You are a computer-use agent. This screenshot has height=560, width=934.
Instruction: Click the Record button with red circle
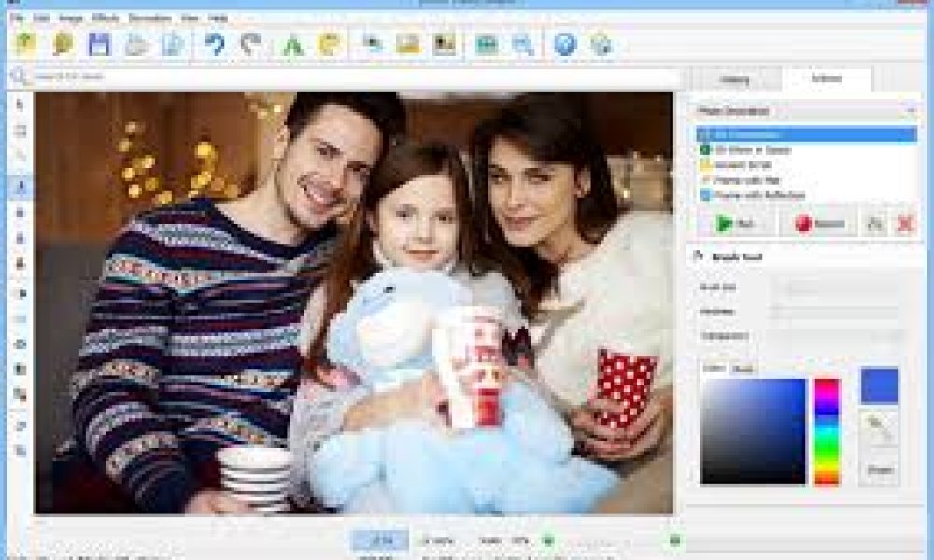[x=819, y=224]
